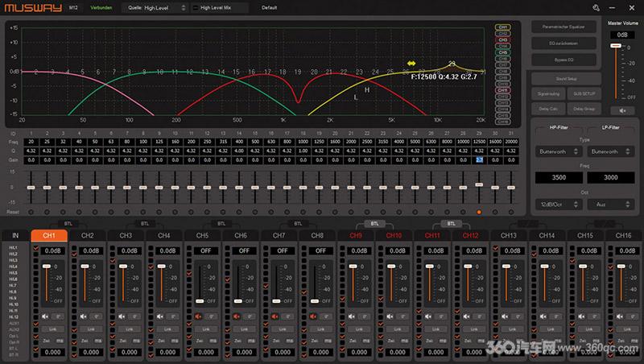This screenshot has width=644, height=364.
Task: Unmute CH6 using its red speaker icon
Action: [237, 316]
